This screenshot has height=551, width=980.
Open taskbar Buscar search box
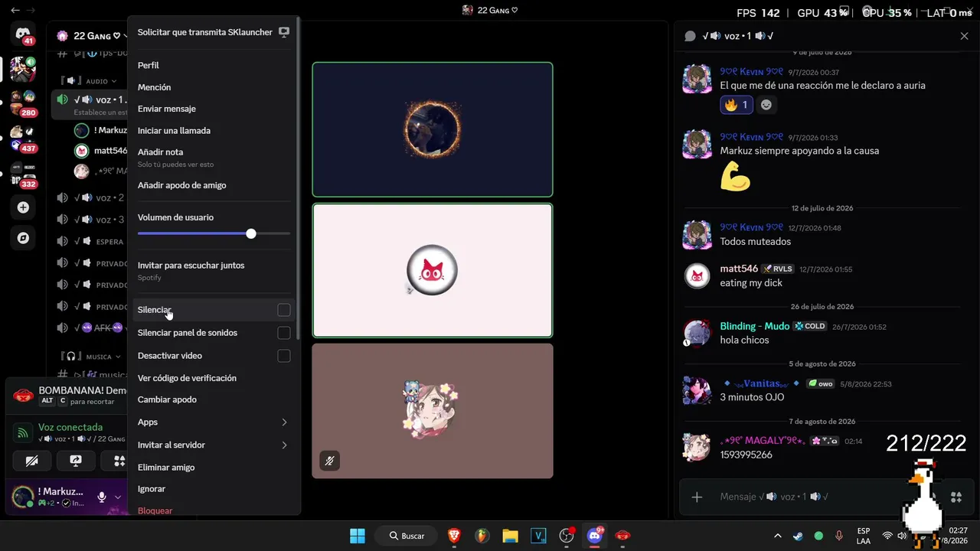[407, 536]
